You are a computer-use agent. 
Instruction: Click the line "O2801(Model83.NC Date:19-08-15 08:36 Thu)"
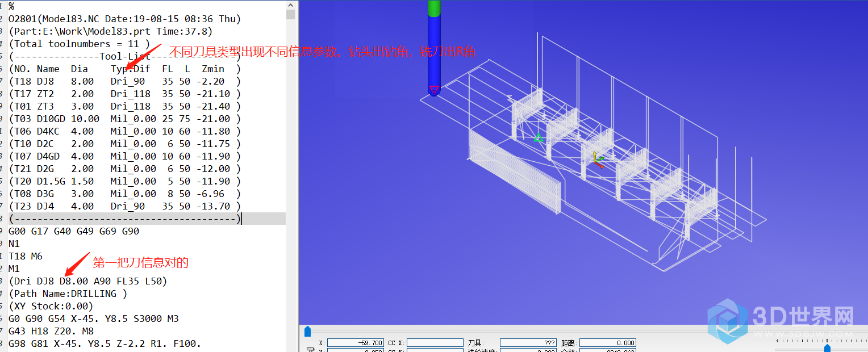click(x=125, y=19)
